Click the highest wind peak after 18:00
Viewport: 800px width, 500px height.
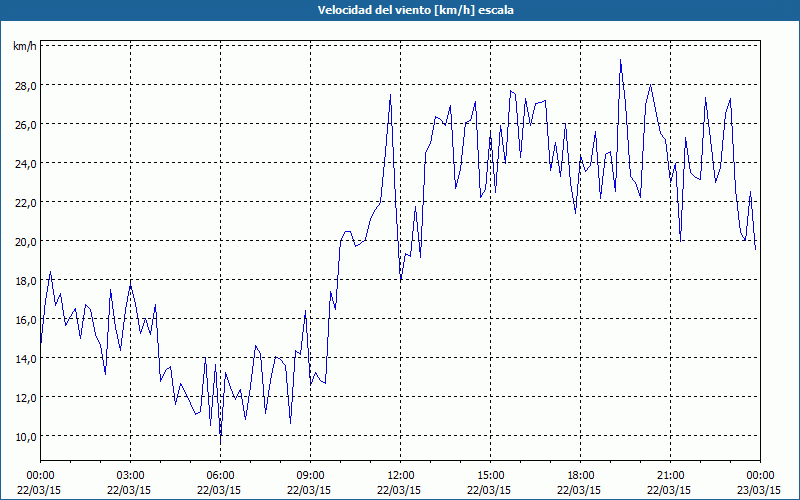click(x=620, y=60)
